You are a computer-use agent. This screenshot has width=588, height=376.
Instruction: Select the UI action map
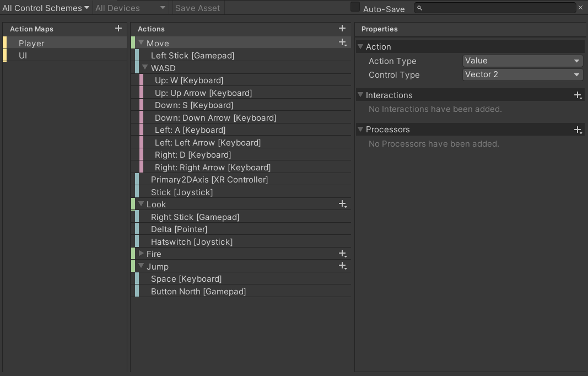(x=23, y=56)
